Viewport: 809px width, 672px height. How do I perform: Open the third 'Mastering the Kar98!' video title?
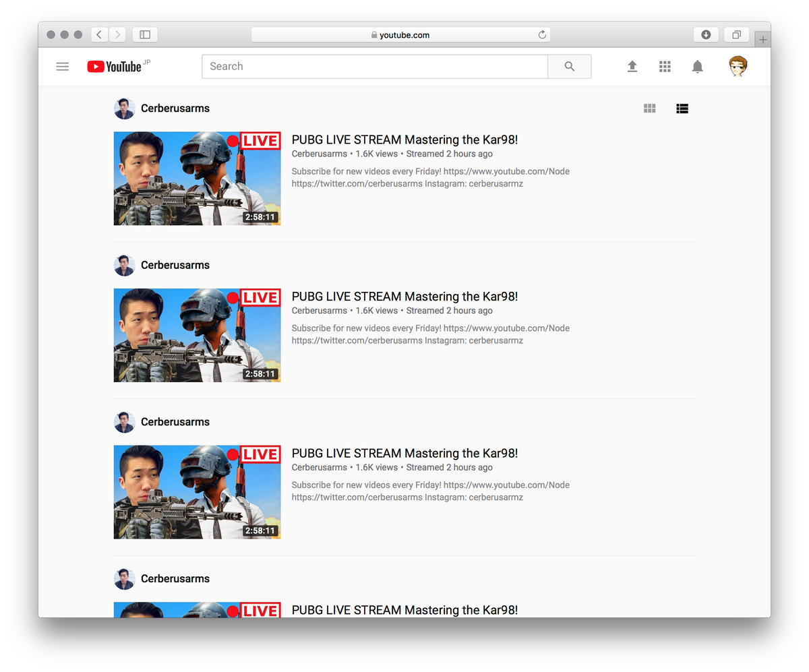pyautogui.click(x=404, y=454)
